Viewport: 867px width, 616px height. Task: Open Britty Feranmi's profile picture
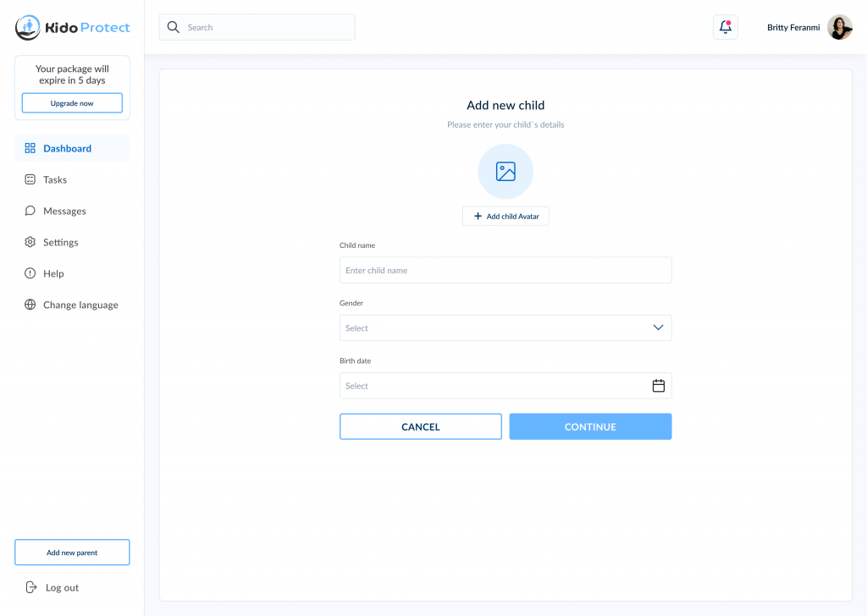coord(839,27)
